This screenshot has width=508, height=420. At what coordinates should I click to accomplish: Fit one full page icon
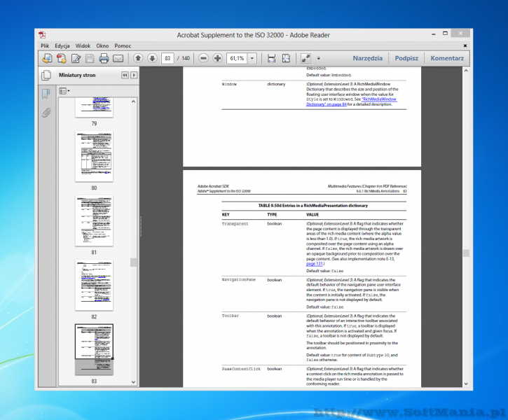pos(286,58)
